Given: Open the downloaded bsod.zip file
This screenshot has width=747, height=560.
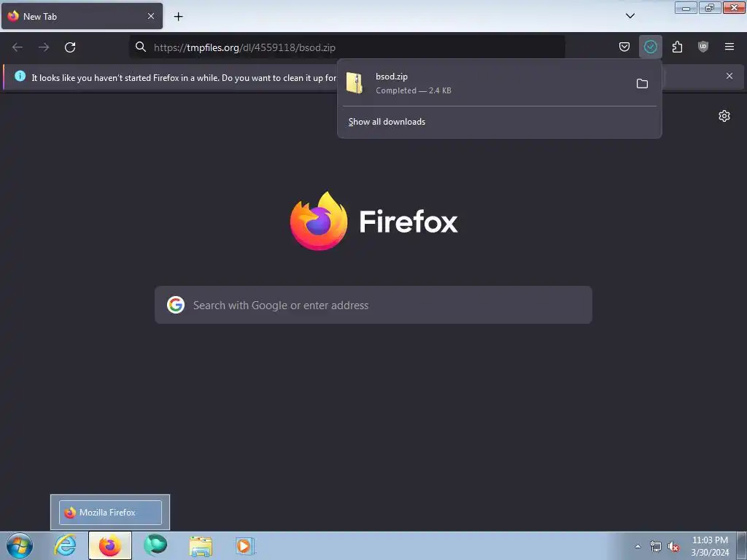Looking at the screenshot, I should pyautogui.click(x=486, y=83).
